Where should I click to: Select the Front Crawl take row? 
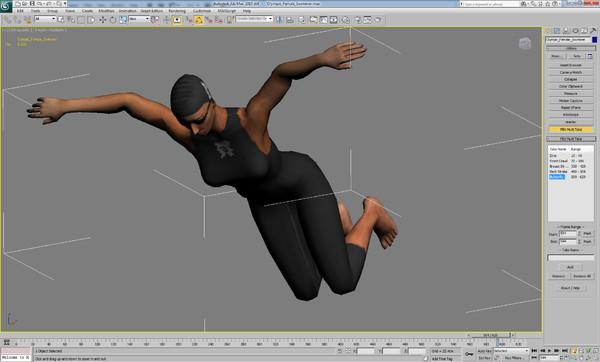click(571, 161)
